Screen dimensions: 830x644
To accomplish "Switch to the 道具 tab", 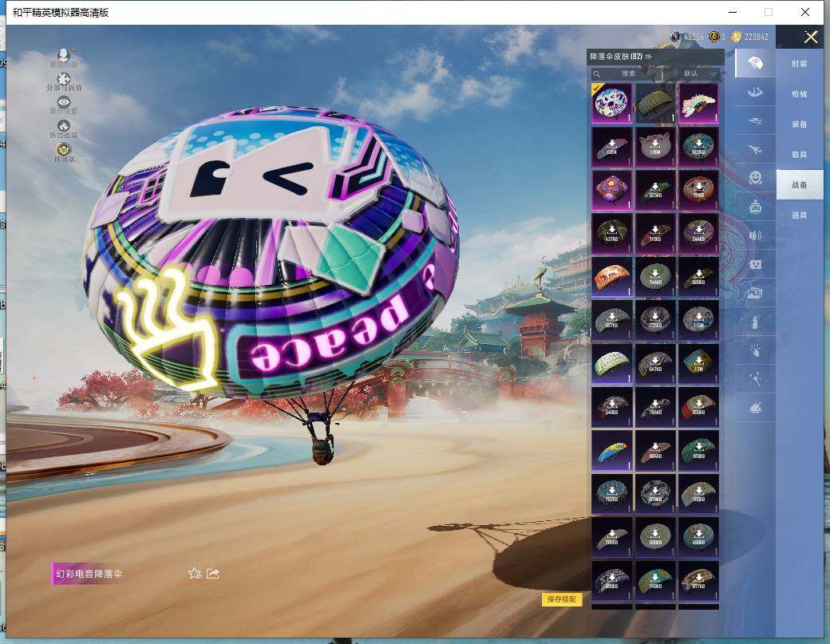I will pos(800,215).
